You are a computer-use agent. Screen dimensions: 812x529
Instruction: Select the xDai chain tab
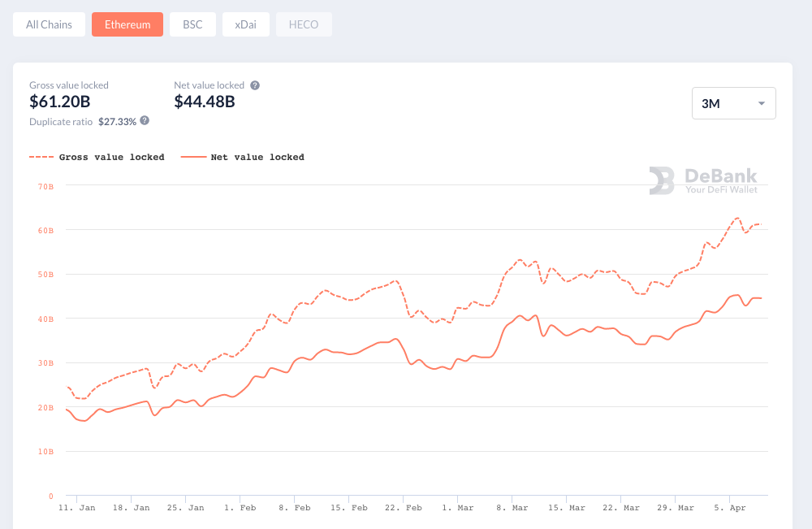tap(246, 24)
